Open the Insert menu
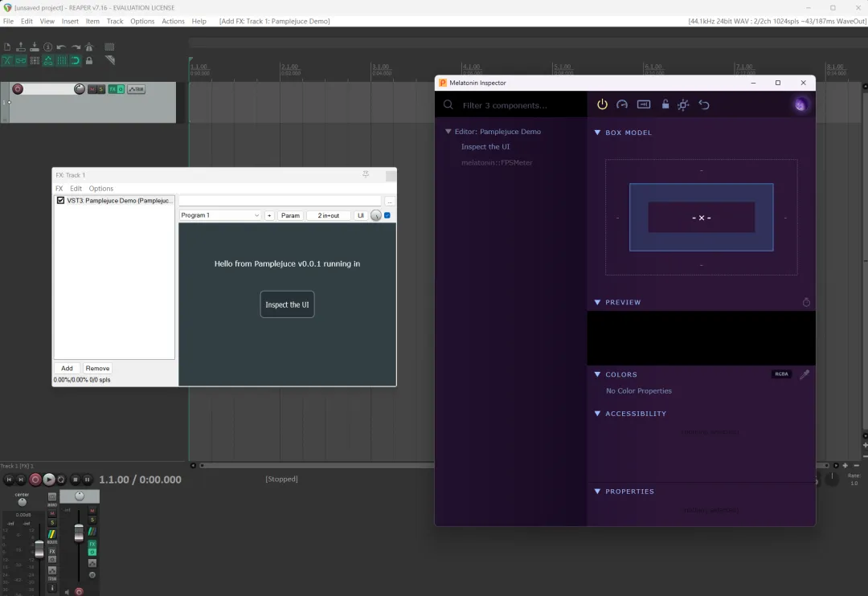This screenshot has width=868, height=596. pos(70,21)
